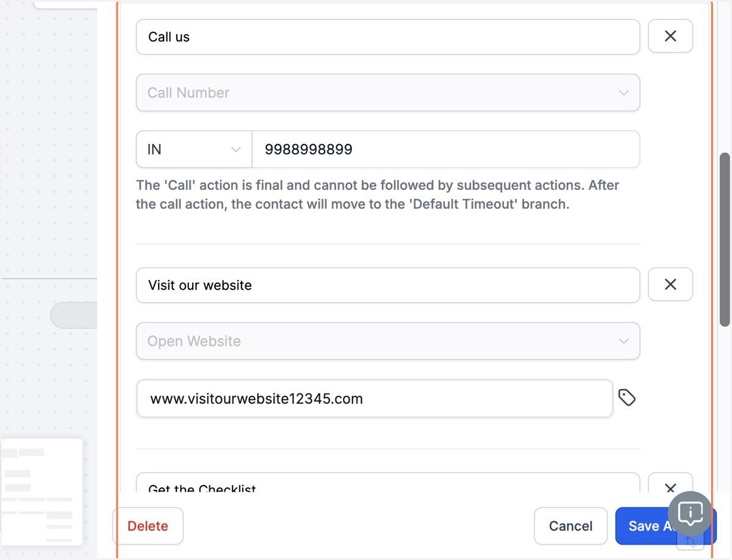This screenshot has width=732, height=560.
Task: Open the help chat bubble icon
Action: coord(690,513)
